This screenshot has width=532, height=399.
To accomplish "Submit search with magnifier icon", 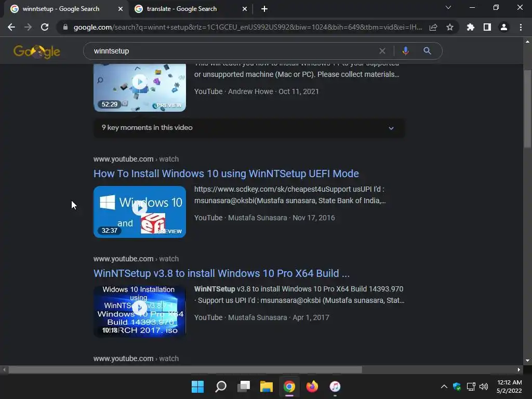I will tap(427, 51).
